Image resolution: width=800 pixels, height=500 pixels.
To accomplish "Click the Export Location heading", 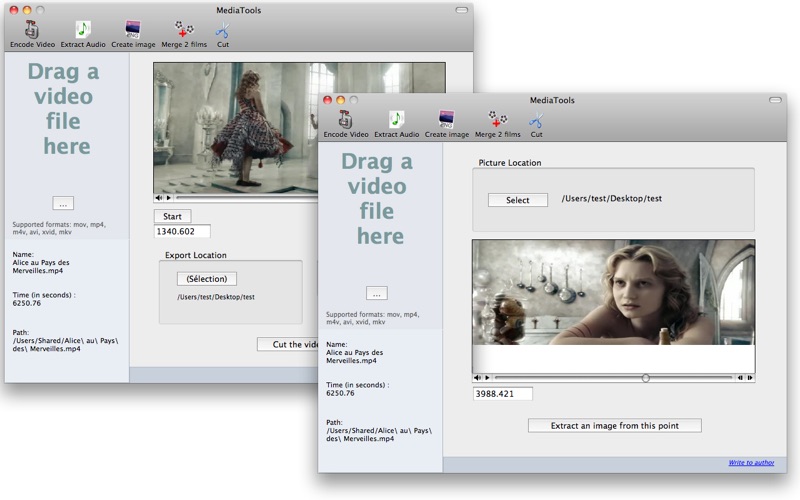I will [195, 255].
